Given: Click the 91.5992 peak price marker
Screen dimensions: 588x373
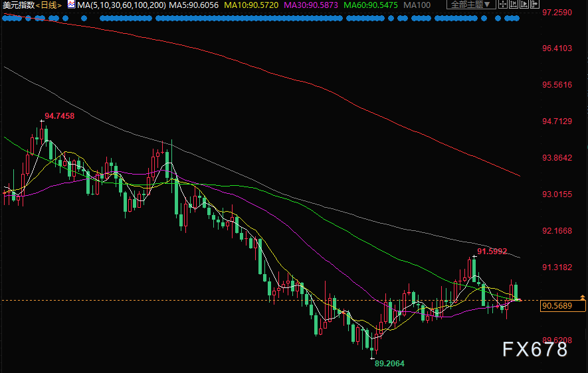Looking at the screenshot, I should [492, 252].
